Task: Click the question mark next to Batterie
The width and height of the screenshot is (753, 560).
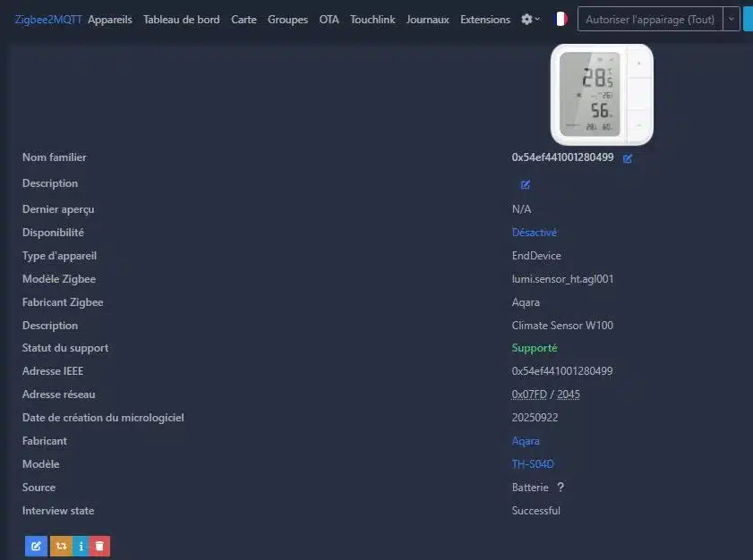Action: (x=560, y=487)
